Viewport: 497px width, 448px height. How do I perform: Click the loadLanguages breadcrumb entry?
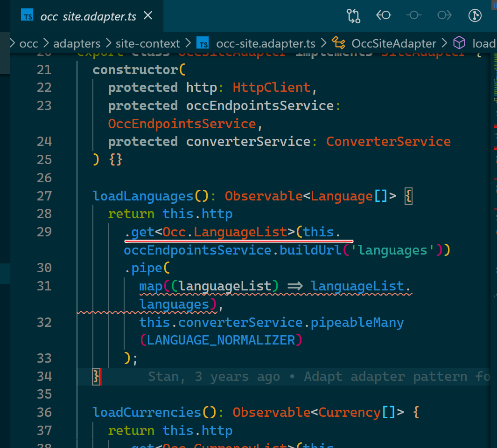(x=484, y=43)
